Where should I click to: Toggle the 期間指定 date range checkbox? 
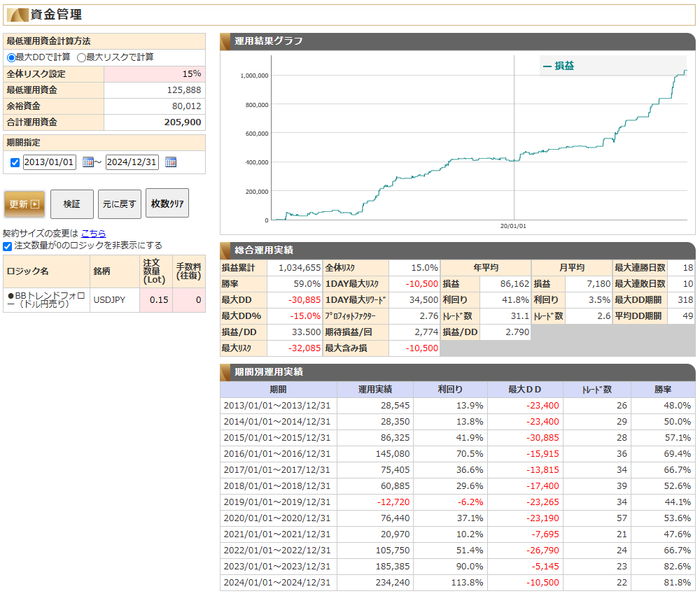(x=15, y=162)
